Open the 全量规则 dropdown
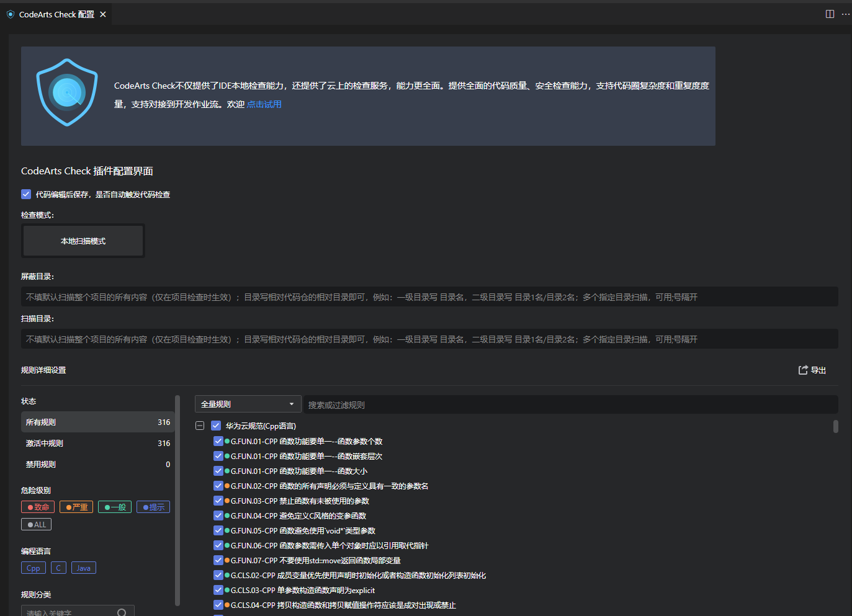The width and height of the screenshot is (852, 616). click(x=248, y=403)
